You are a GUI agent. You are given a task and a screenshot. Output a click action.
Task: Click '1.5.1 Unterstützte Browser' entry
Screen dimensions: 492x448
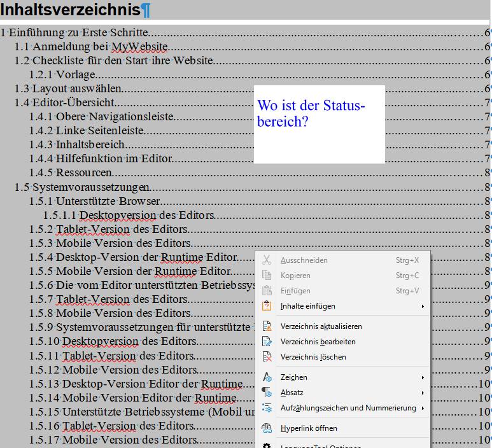(x=95, y=201)
